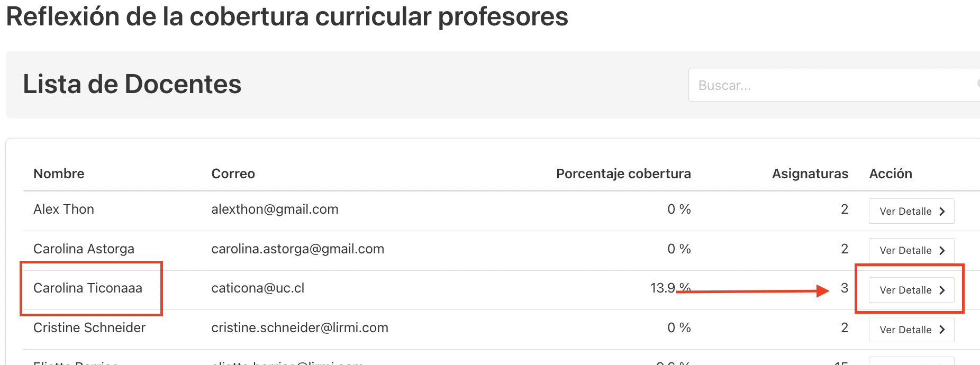Open Ver Detalle for Alex Thon

(x=911, y=211)
